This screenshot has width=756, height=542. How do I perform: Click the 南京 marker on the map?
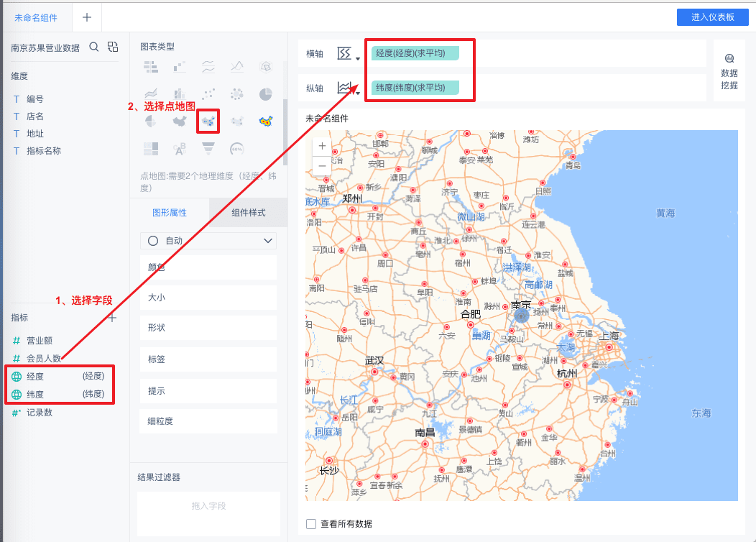tap(521, 316)
